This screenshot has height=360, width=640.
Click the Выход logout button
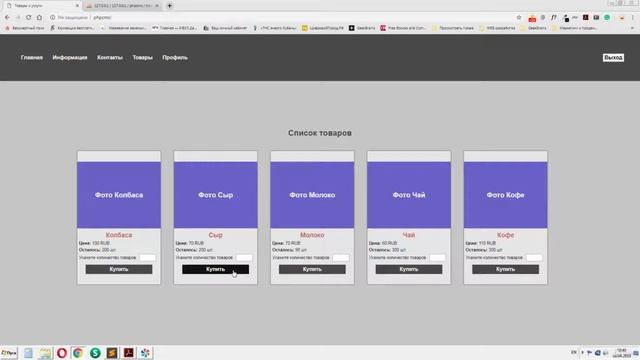[613, 58]
